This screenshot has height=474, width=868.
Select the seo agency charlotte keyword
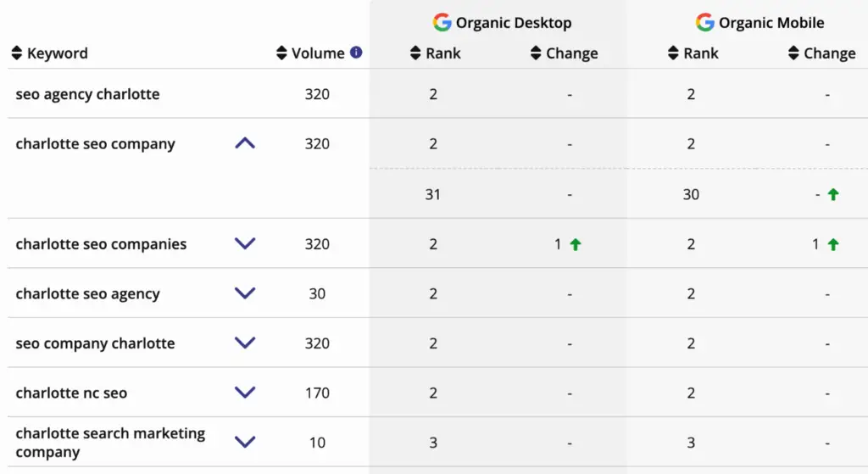tap(87, 94)
